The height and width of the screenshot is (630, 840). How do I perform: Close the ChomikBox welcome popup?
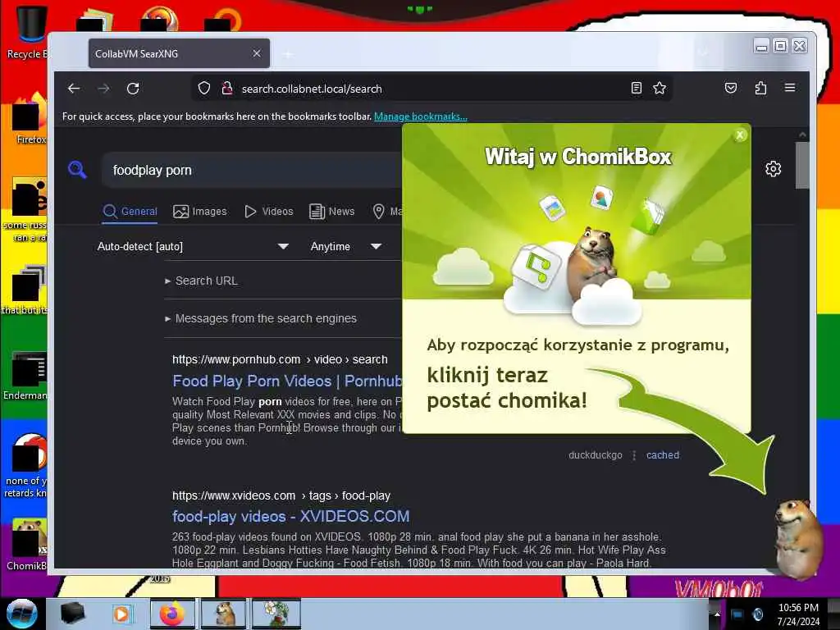(x=740, y=135)
